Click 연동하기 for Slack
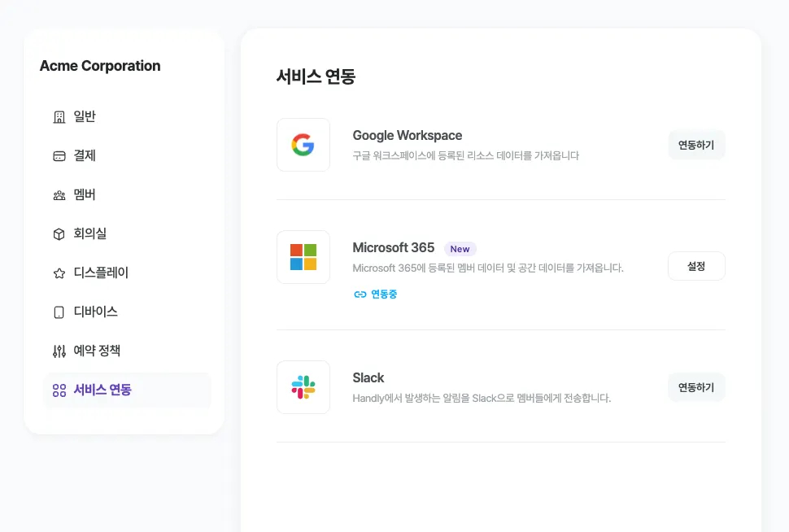The image size is (789, 532). pos(696,387)
